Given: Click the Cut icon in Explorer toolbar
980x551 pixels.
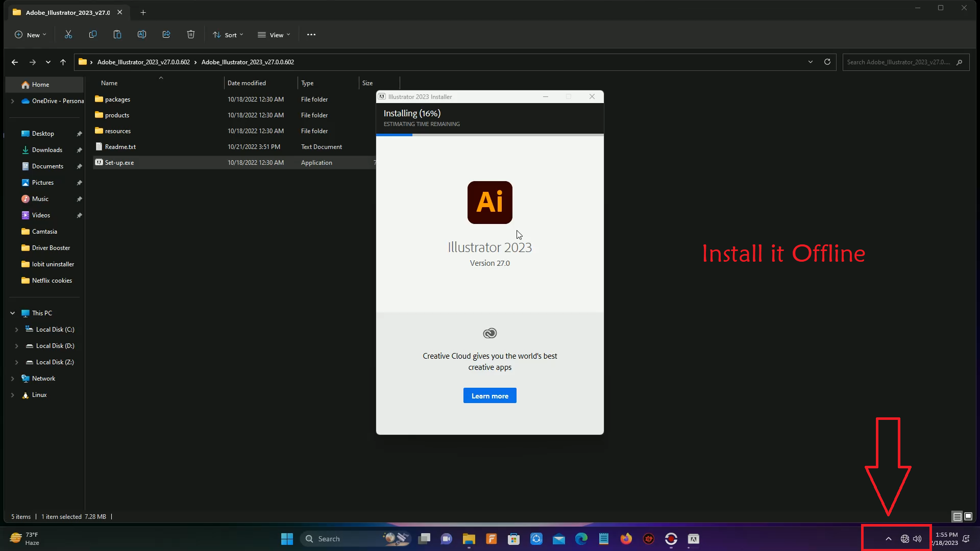Looking at the screenshot, I should pyautogui.click(x=68, y=35).
